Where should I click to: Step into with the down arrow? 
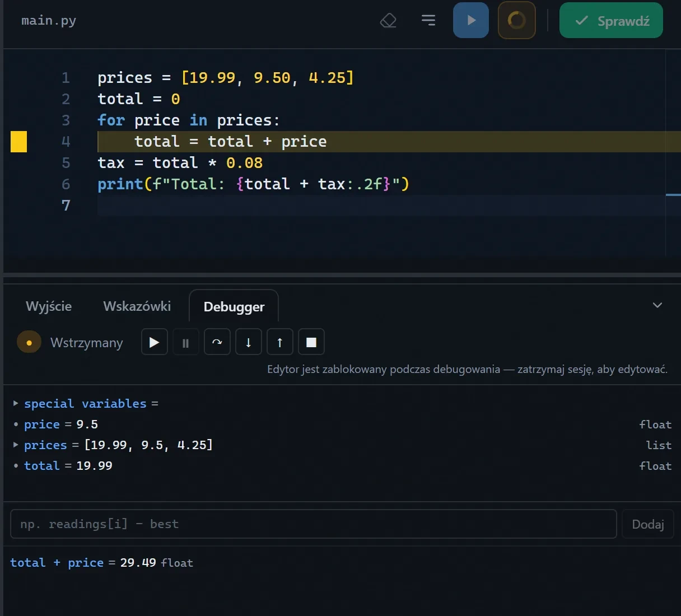[249, 342]
